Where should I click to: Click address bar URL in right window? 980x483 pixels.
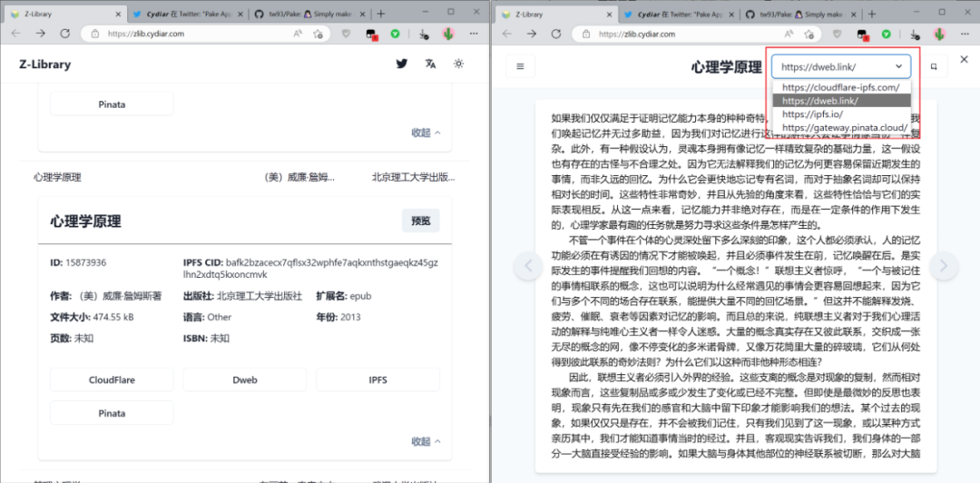tap(637, 34)
